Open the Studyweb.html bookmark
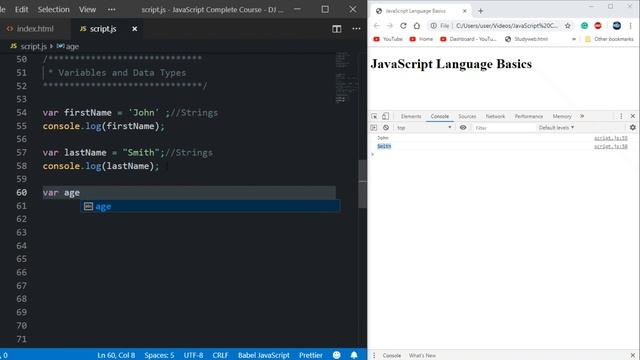The width and height of the screenshot is (640, 360). click(x=527, y=39)
